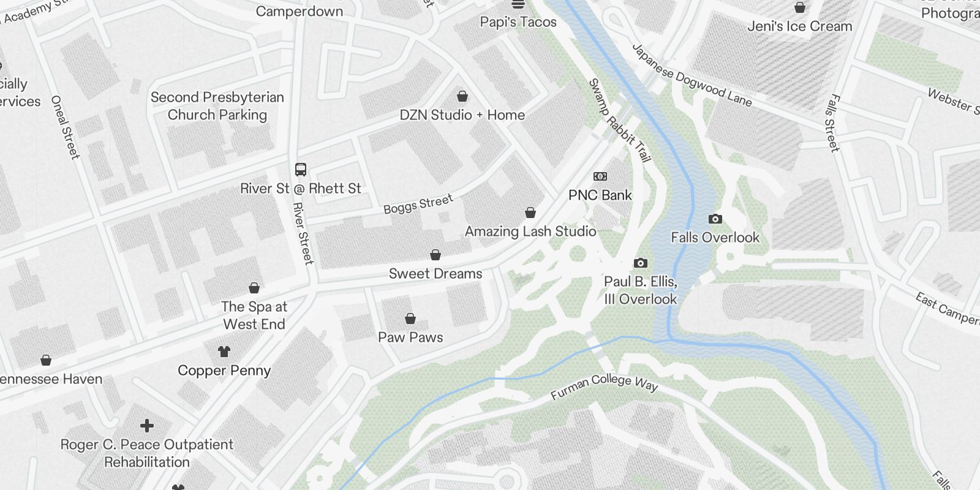Click the Jeni's Ice Cream shop icon
The image size is (980, 490).
[x=799, y=7]
